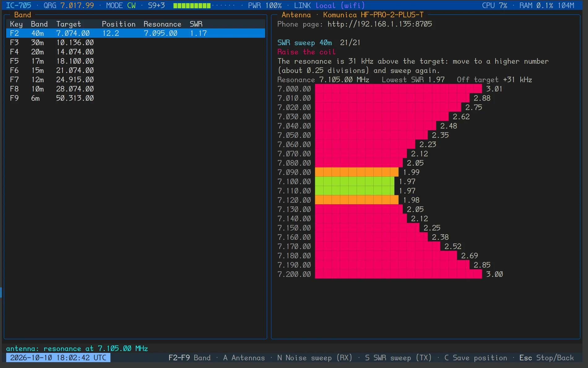Click the 7.200.00 sweep bar showing 3.00

pyautogui.click(x=398, y=274)
